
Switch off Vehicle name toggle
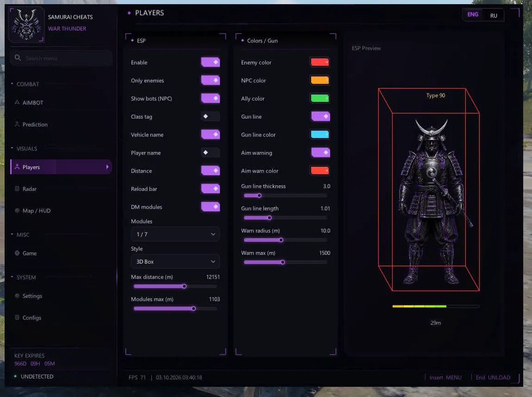point(210,134)
